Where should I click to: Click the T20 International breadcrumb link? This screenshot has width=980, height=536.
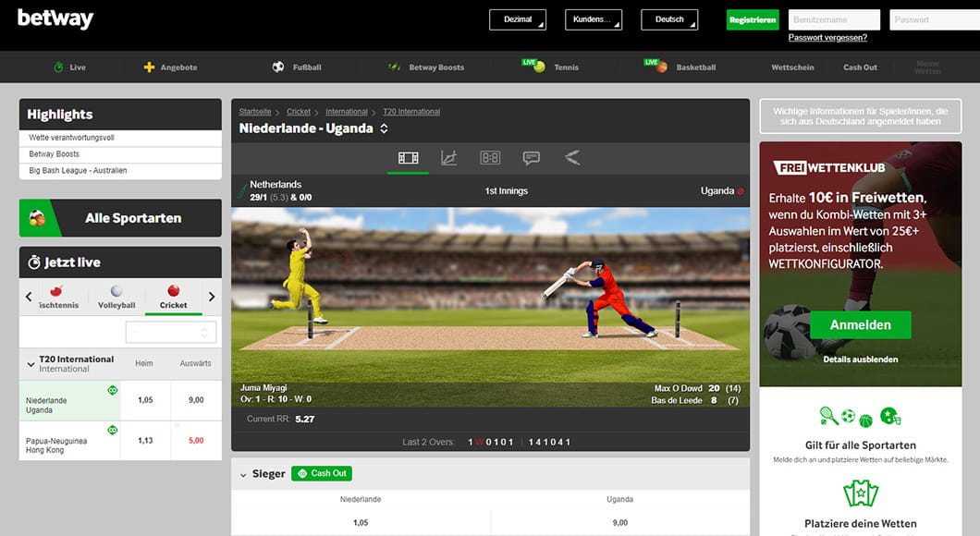click(x=411, y=112)
